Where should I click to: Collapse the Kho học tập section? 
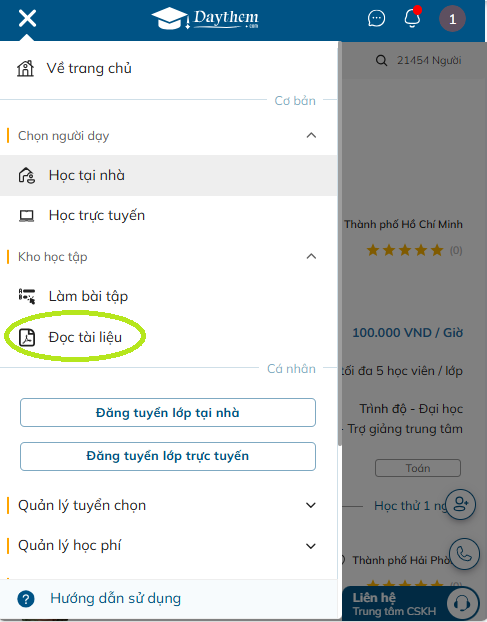click(311, 257)
